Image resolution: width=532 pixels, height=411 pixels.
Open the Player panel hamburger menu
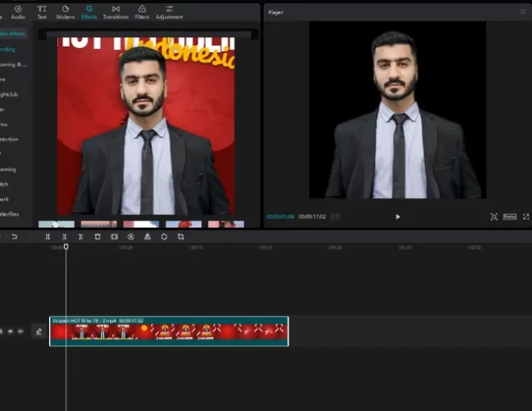523,12
